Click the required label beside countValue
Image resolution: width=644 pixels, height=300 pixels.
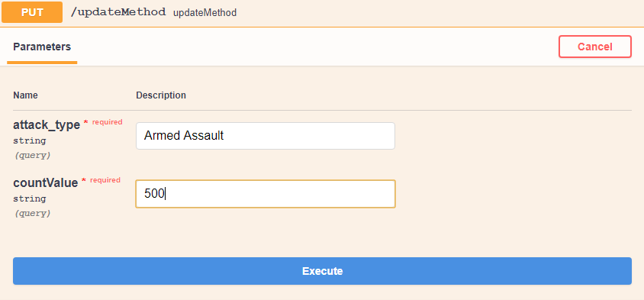coord(105,180)
